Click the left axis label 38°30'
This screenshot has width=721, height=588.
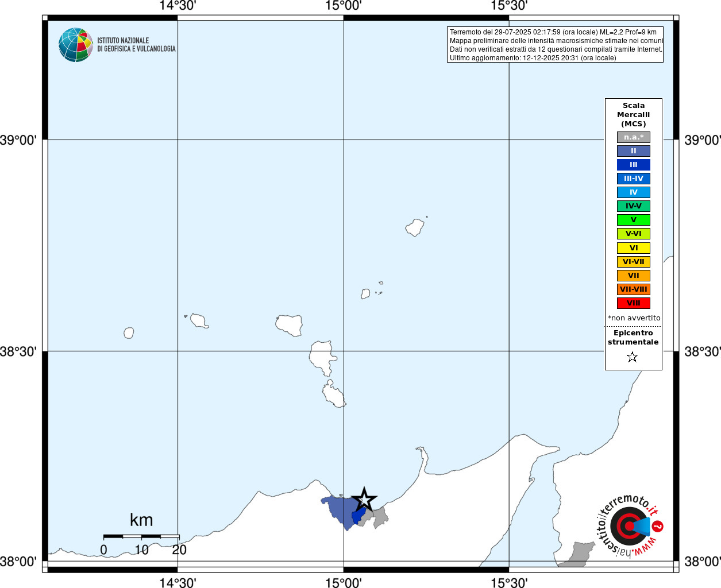tap(18, 351)
